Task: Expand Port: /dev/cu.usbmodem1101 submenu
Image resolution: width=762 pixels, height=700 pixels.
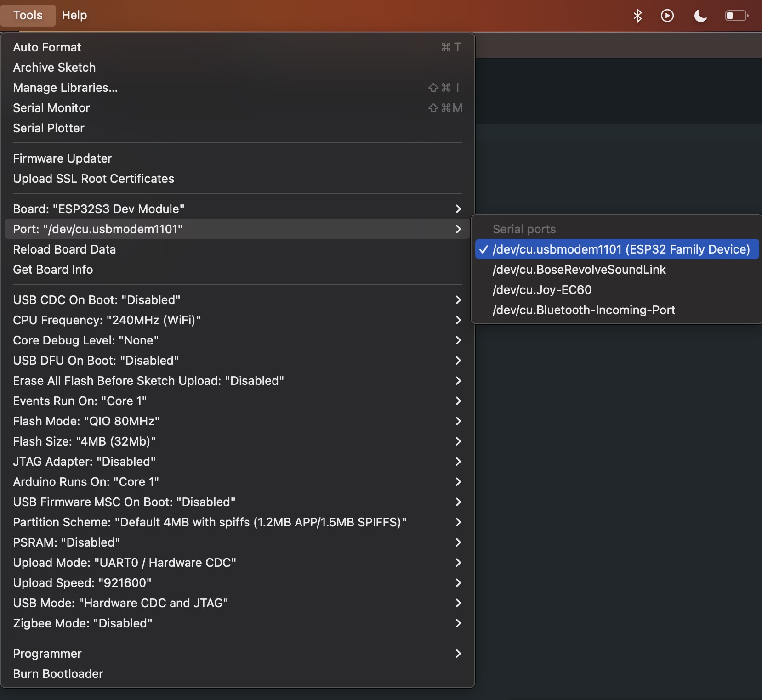Action: coord(238,229)
